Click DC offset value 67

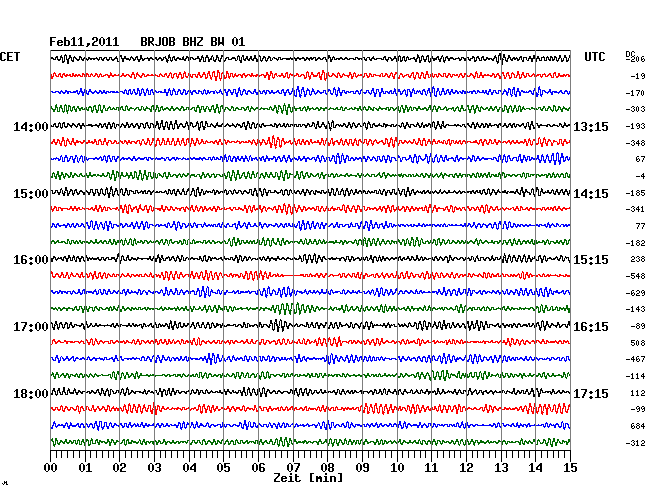(x=640, y=159)
